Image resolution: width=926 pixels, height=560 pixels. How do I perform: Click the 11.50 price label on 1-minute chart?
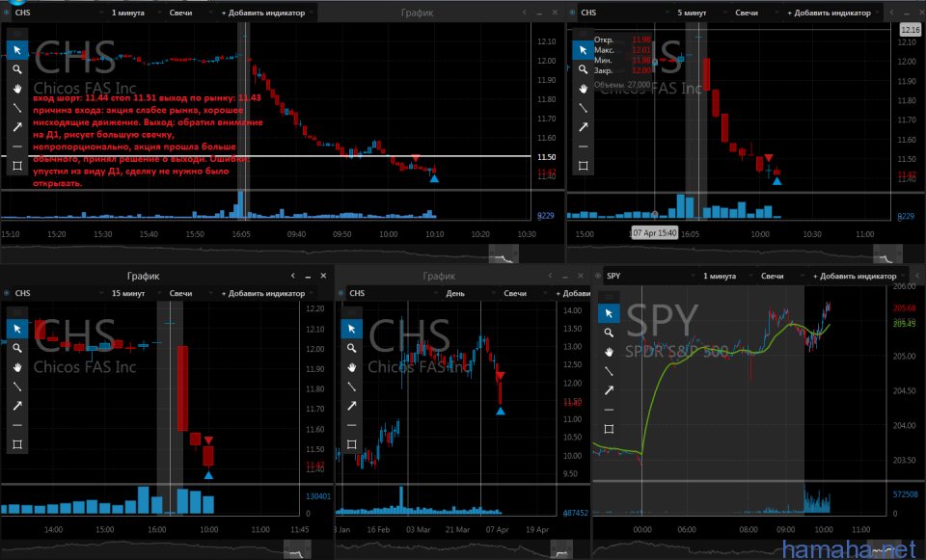tap(547, 157)
